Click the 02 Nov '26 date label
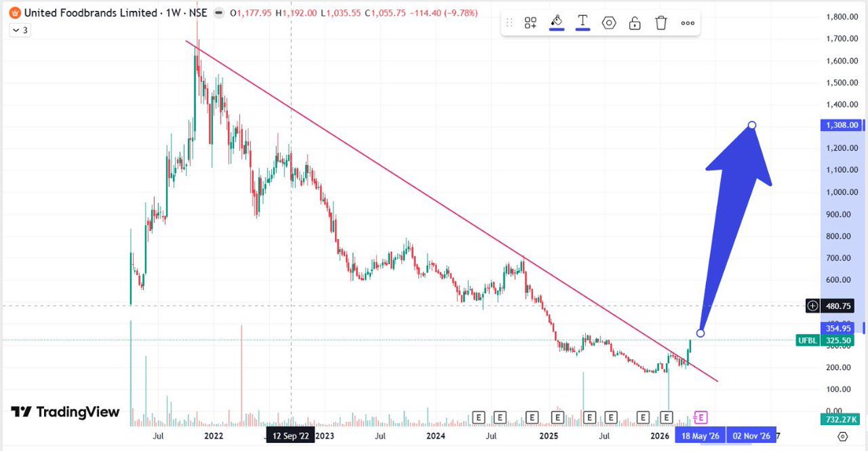 (752, 436)
